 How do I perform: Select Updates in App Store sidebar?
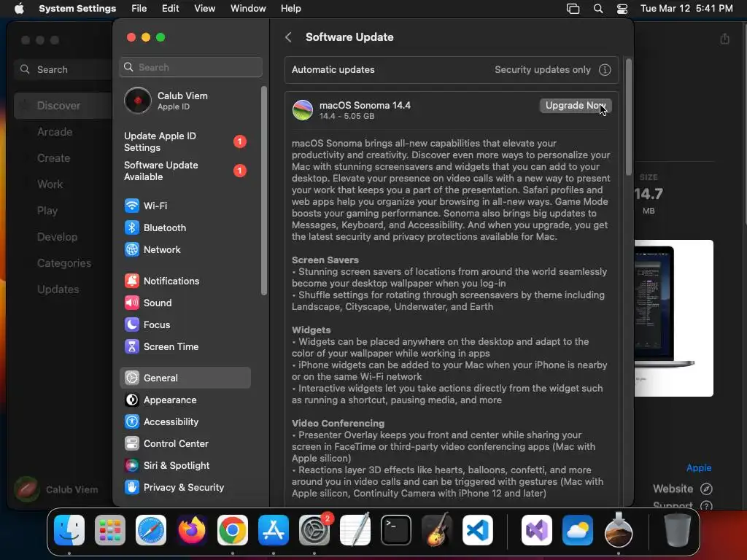[x=58, y=289]
